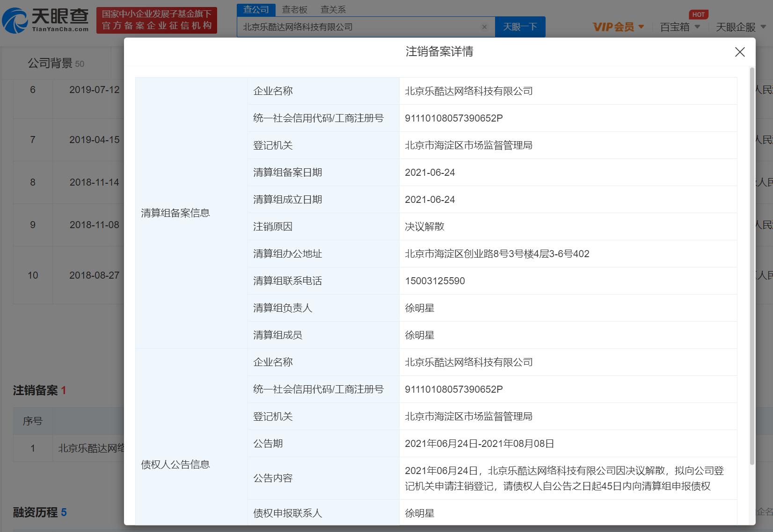Click company name 北京乐酷达网络科技有限公司 in row

click(92, 448)
